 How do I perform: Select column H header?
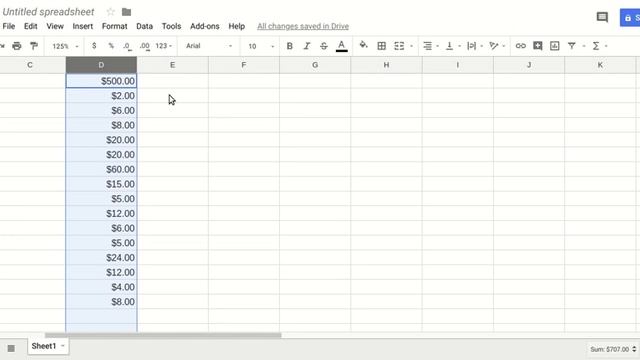(386, 65)
